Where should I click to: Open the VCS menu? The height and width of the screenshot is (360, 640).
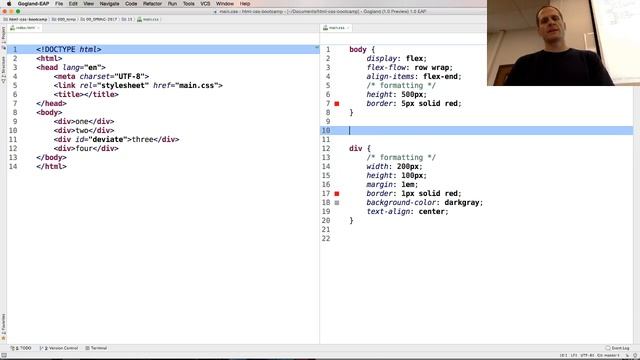pos(205,4)
